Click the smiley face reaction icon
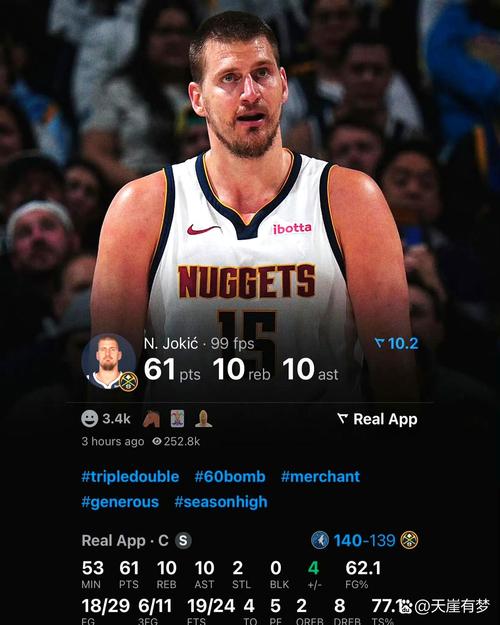 click(89, 419)
